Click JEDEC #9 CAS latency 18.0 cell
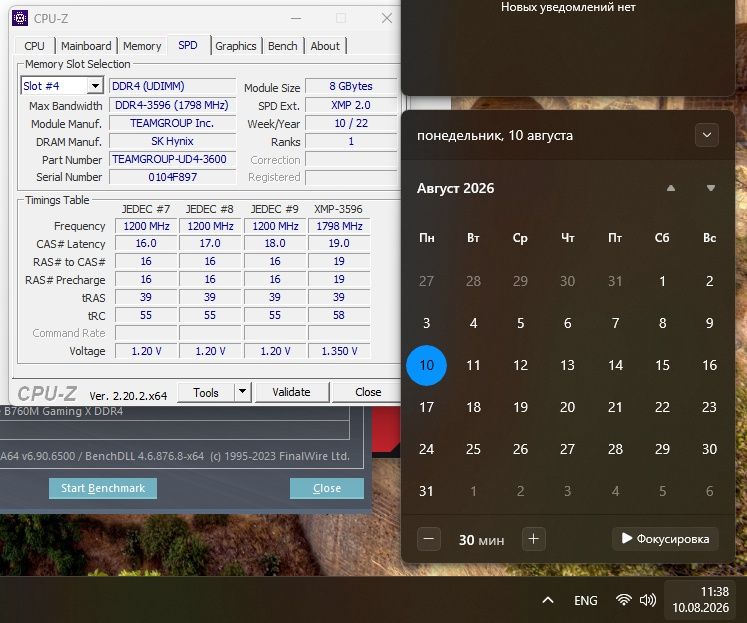Image resolution: width=747 pixels, height=623 pixels. click(x=275, y=243)
